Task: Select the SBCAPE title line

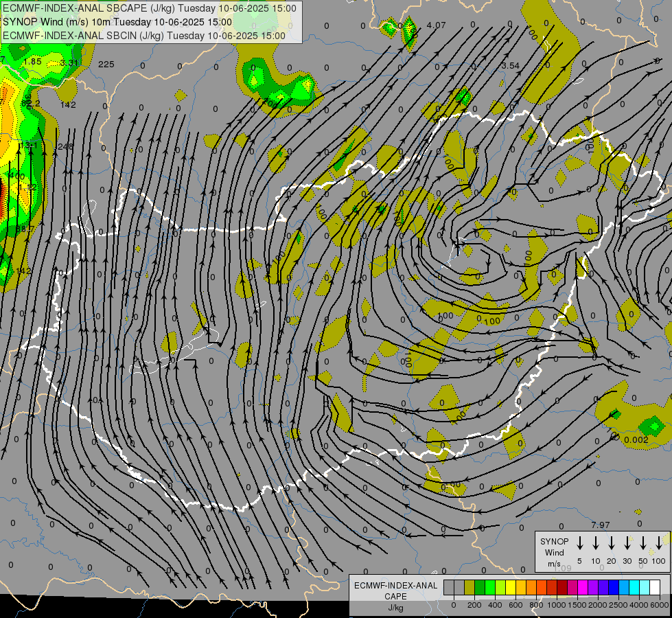Action: point(150,8)
